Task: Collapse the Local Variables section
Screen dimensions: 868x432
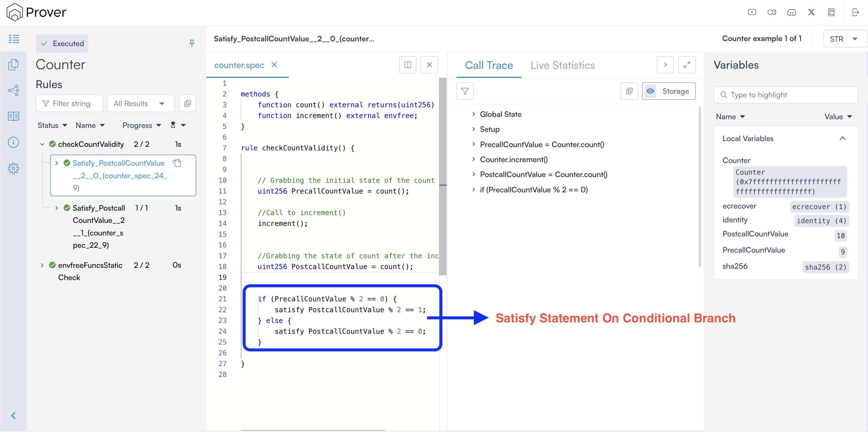Action: pos(842,138)
